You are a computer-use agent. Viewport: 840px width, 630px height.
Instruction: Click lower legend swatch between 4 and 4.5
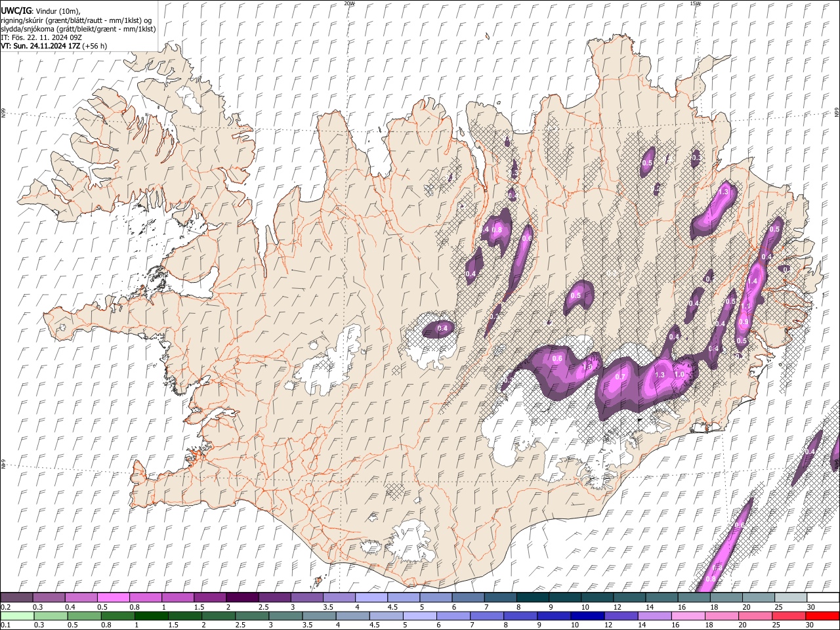point(352,616)
